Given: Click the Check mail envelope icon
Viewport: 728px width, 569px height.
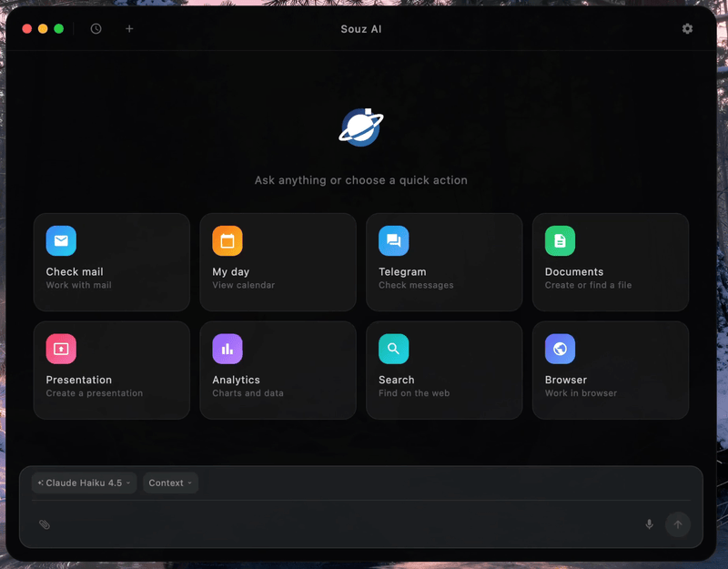Looking at the screenshot, I should pyautogui.click(x=61, y=240).
